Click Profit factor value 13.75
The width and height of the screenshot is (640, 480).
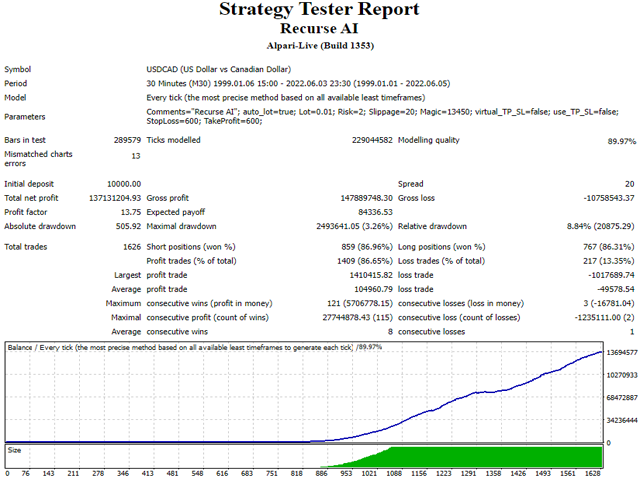131,212
